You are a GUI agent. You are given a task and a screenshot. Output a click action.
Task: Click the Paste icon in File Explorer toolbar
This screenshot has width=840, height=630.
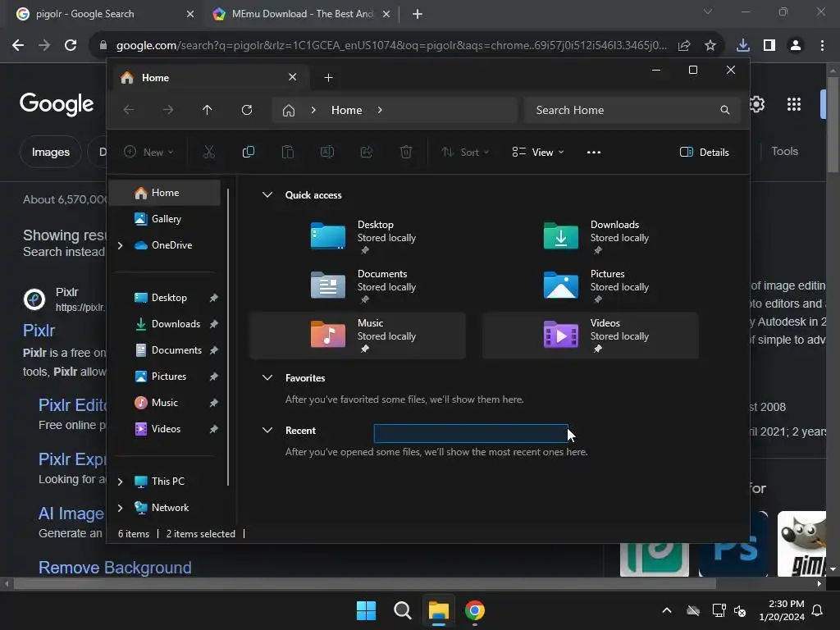[288, 152]
